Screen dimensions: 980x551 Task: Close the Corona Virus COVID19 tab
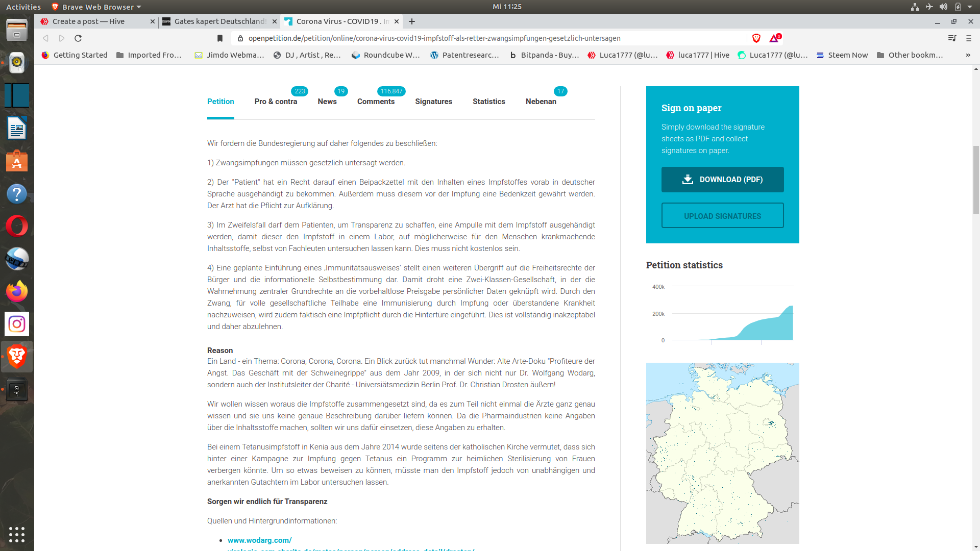(397, 21)
